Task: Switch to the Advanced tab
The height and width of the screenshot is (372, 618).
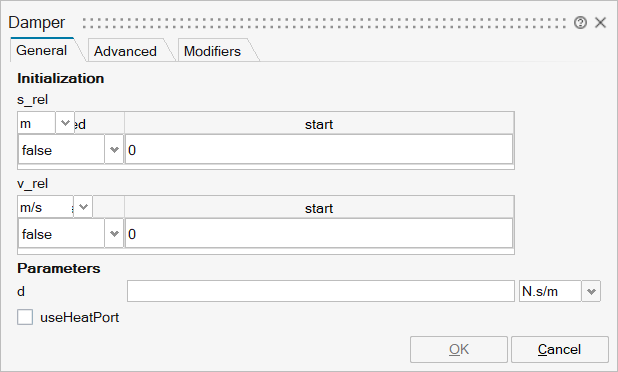Action: pyautogui.click(x=125, y=51)
